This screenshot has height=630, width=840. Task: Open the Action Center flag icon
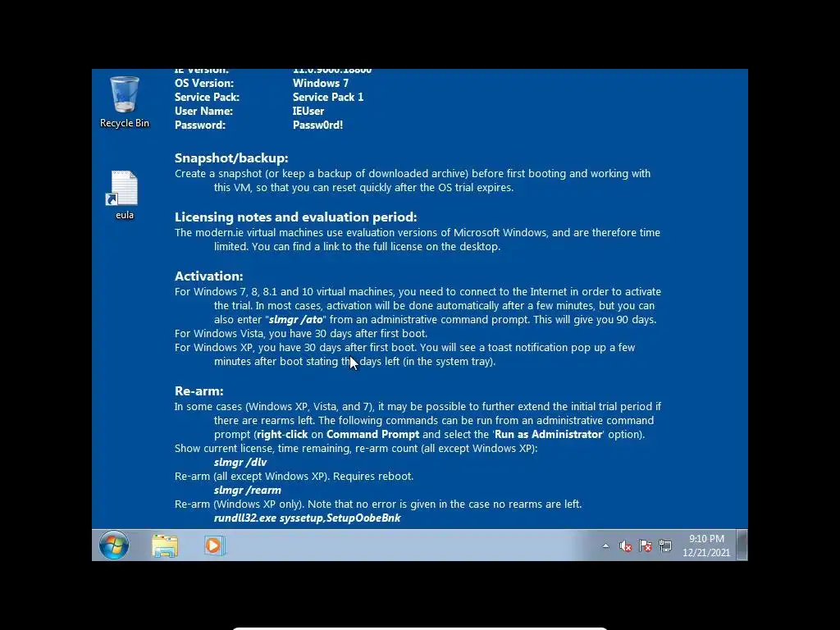(646, 546)
